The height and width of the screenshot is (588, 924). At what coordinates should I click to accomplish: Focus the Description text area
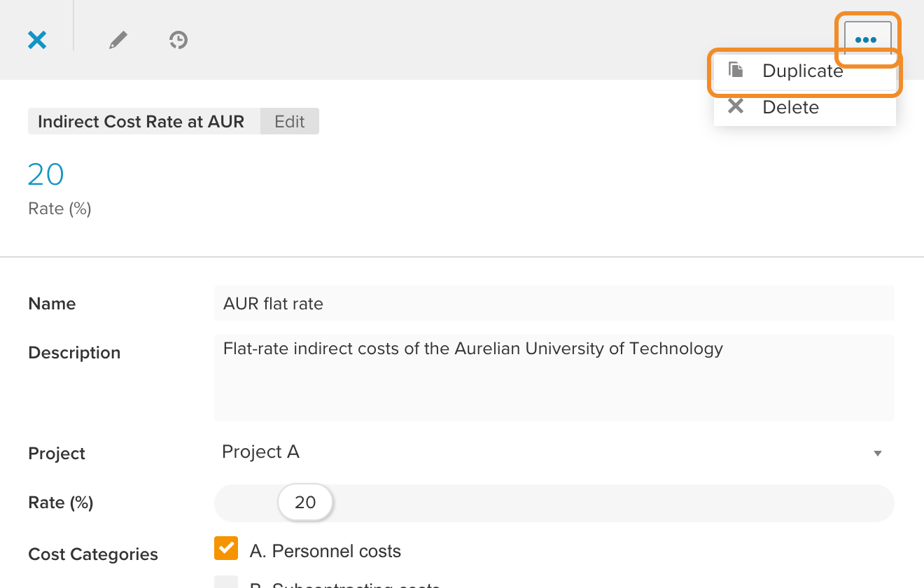click(x=554, y=378)
